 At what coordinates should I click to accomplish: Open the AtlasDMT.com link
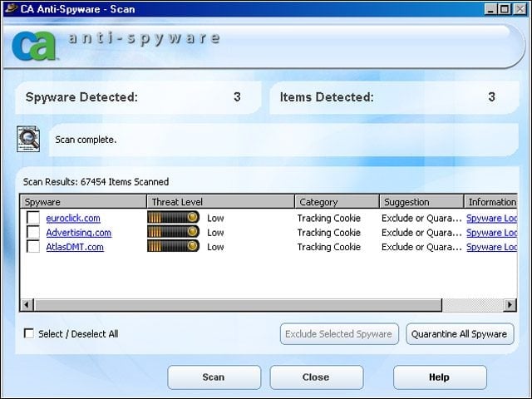click(75, 247)
